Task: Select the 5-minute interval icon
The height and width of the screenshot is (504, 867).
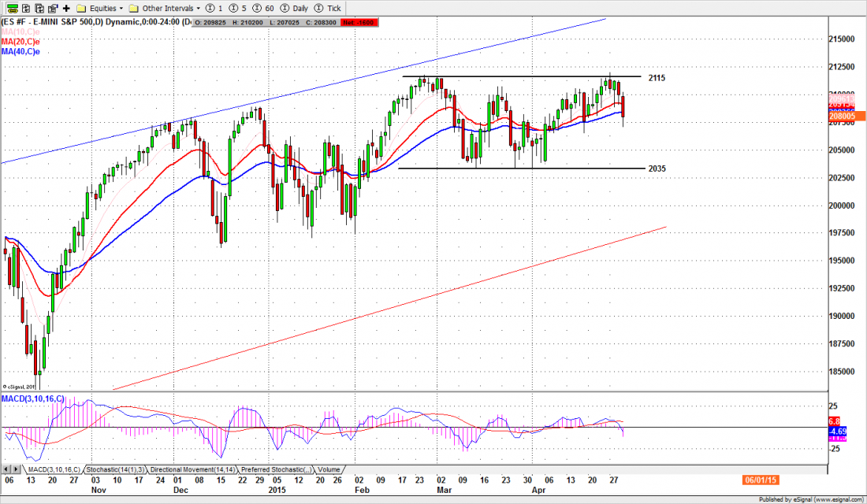Action: coord(235,7)
